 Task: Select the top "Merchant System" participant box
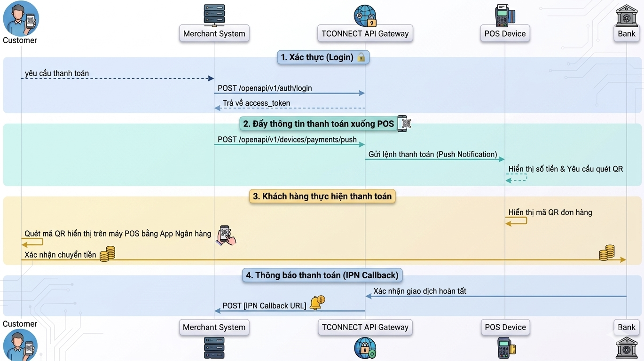point(214,33)
